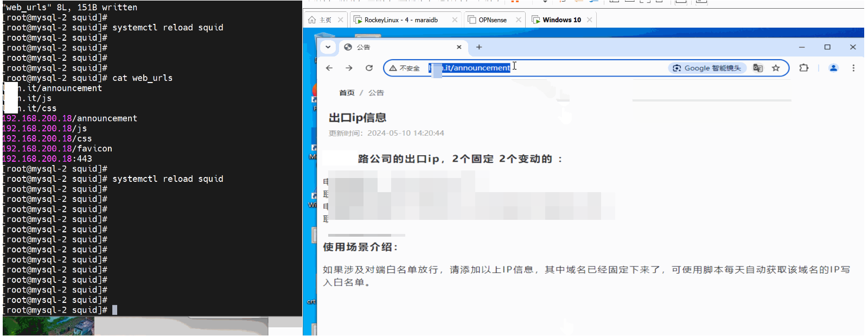The width and height of the screenshot is (868, 336).
Task: Go forward in Chrome browser
Action: tap(349, 68)
